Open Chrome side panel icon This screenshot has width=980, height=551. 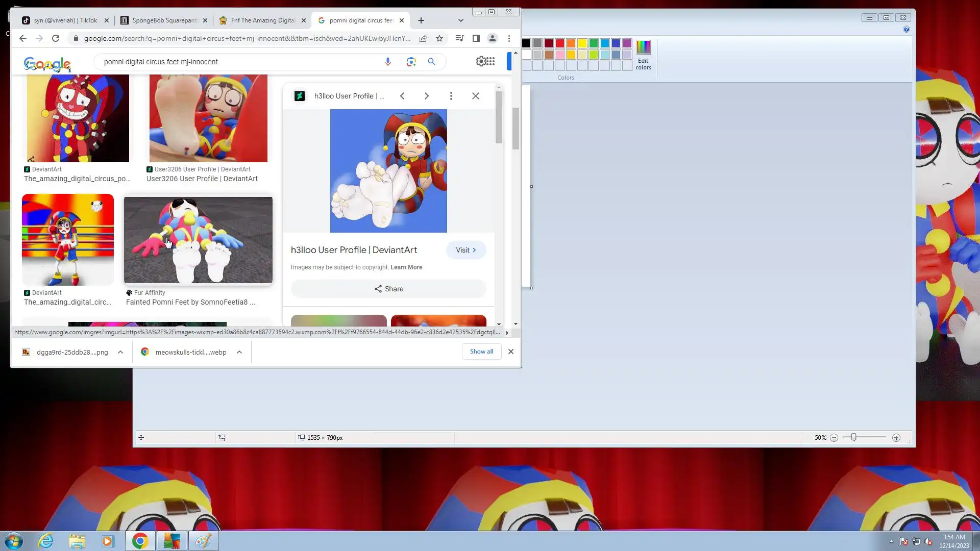coord(476,38)
